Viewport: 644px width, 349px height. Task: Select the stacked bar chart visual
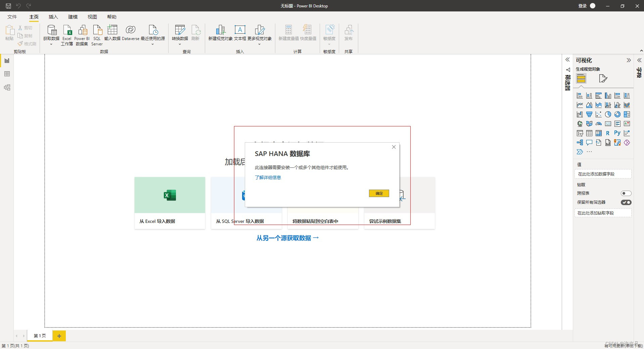(580, 96)
